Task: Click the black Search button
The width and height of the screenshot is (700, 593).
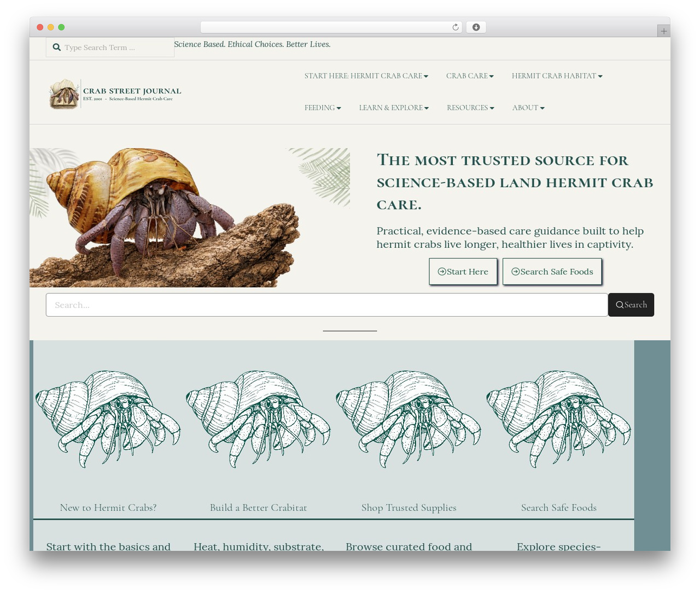Action: point(631,305)
